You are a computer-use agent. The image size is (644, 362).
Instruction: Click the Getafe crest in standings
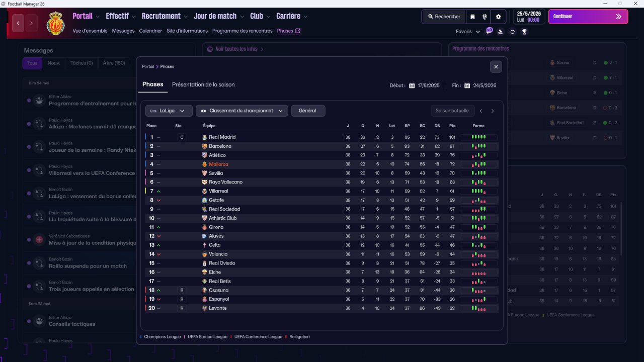(x=204, y=200)
